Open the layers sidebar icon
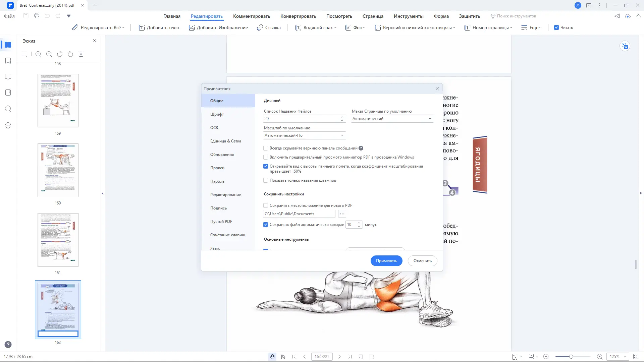Image resolution: width=644 pixels, height=362 pixels. [x=8, y=125]
